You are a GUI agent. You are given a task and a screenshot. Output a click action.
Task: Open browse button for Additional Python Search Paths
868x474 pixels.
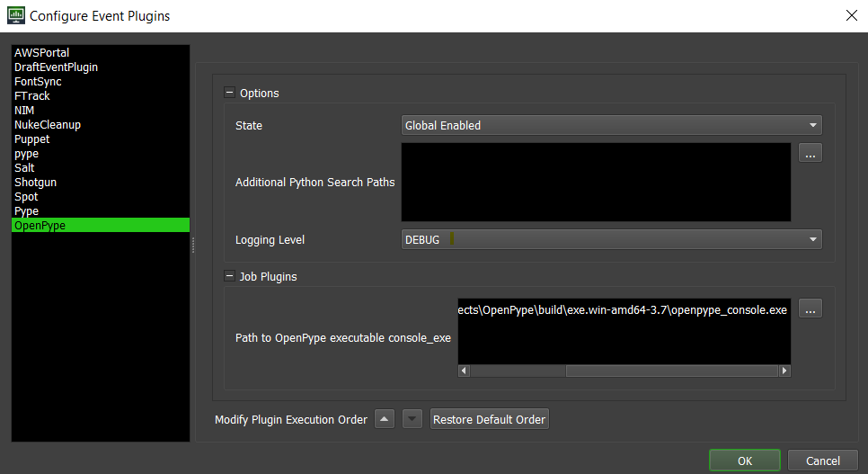(810, 154)
